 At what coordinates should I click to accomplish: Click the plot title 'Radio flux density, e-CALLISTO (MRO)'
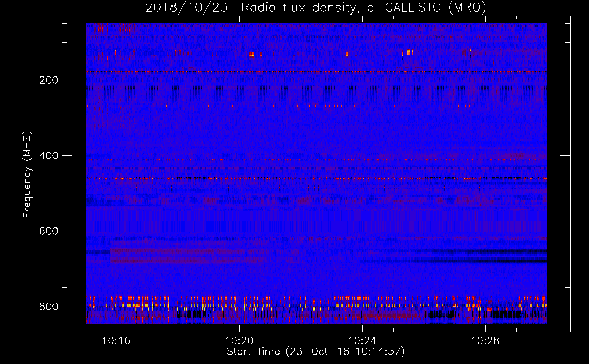point(364,7)
